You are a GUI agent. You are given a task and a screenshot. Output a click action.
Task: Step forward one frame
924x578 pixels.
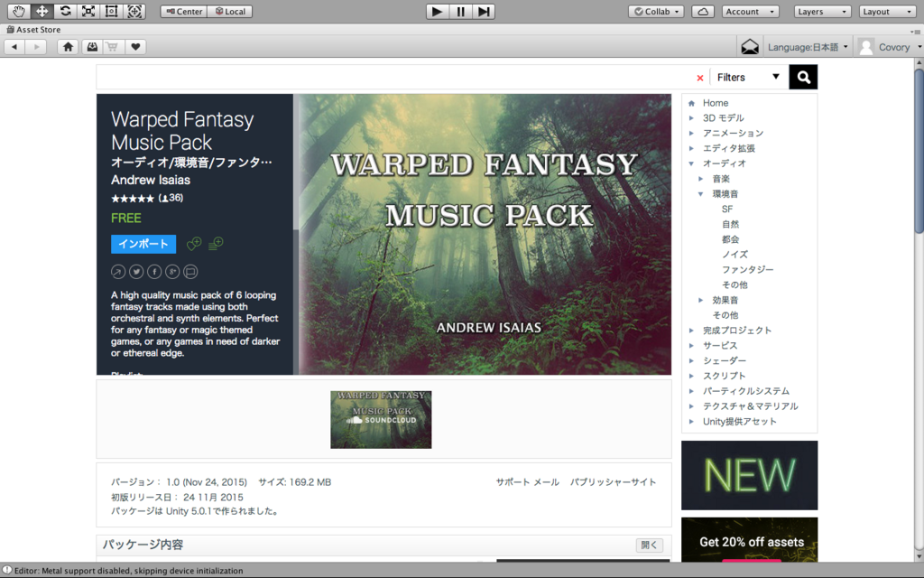[x=484, y=11]
